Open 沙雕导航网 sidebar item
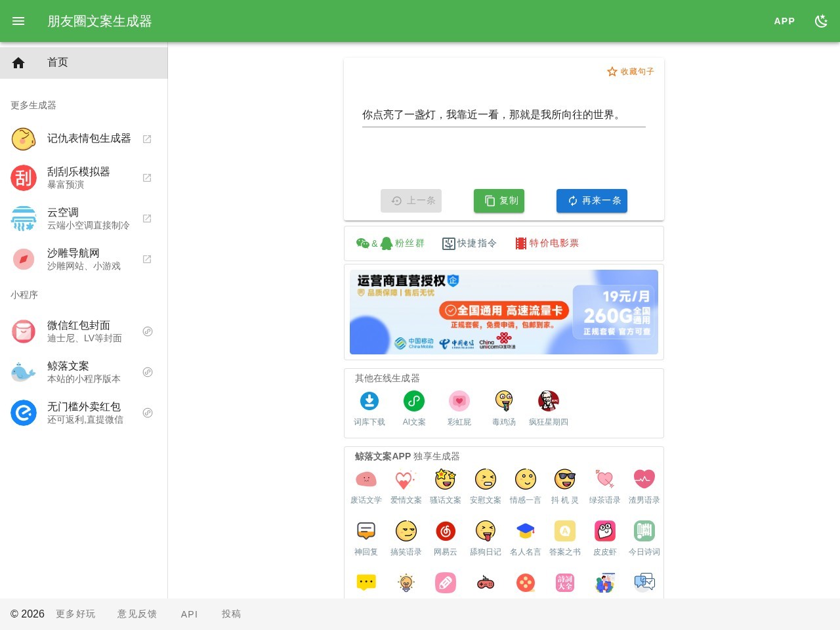Viewport: 840px width, 630px height. tap(84, 259)
